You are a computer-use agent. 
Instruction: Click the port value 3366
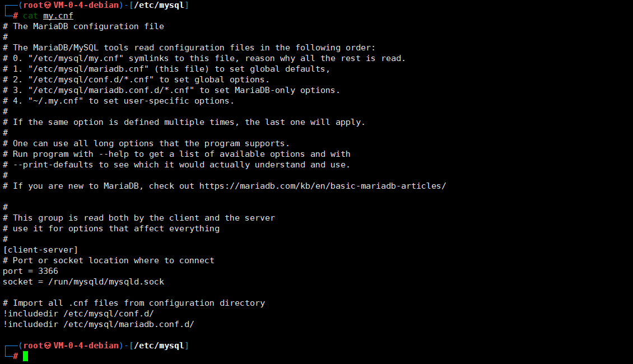pos(48,271)
